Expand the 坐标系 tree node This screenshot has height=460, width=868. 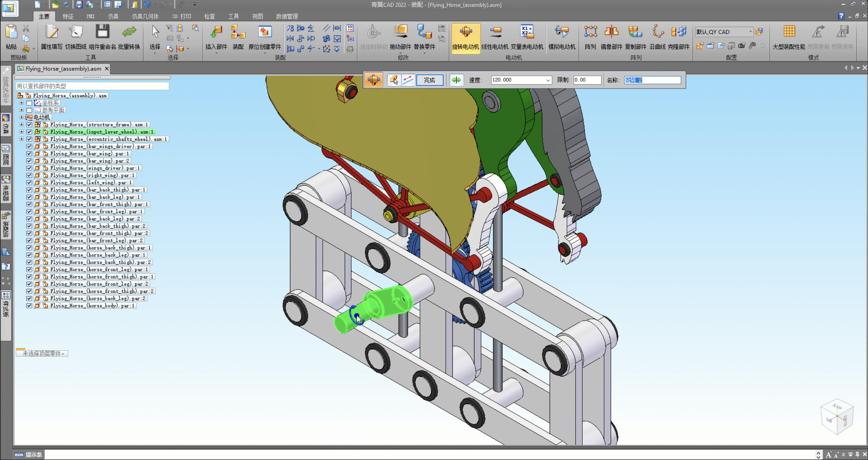(22, 103)
